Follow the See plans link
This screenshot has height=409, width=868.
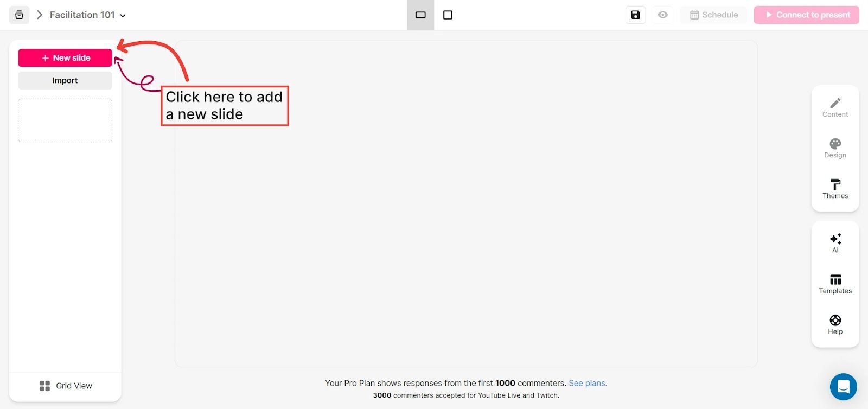[588, 383]
